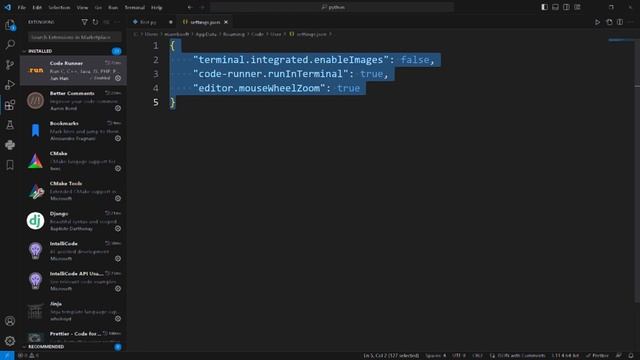
Task: Open manage gear dropdown for Jinja
Action: (118, 318)
